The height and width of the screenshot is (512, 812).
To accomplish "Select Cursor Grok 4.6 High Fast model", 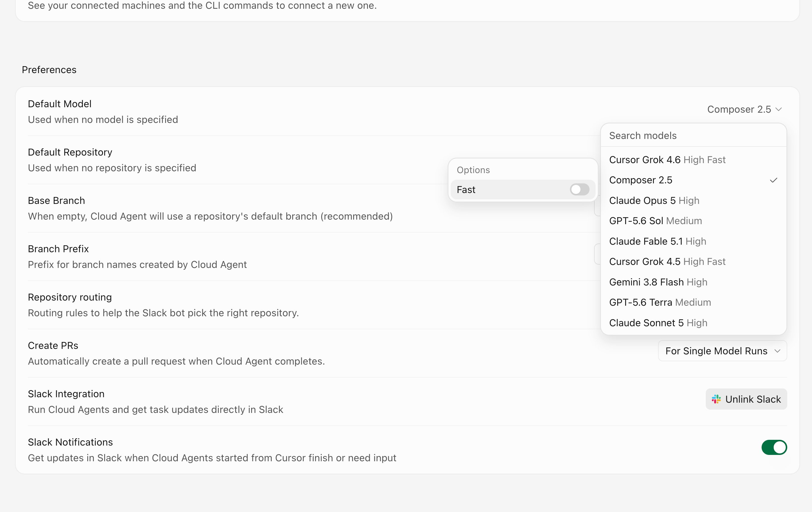I will pos(693,160).
